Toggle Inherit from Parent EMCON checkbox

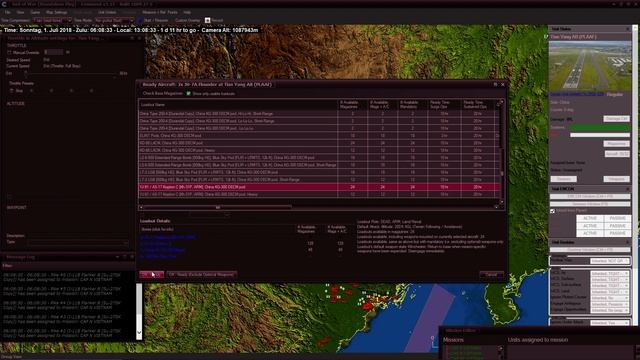tap(552, 211)
